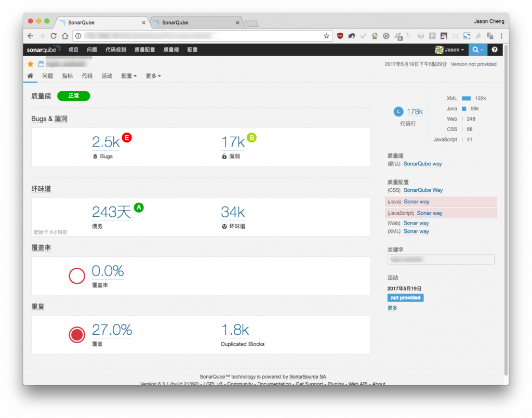Switch to the 代码 tab
This screenshot has width=532, height=418.
87,76
